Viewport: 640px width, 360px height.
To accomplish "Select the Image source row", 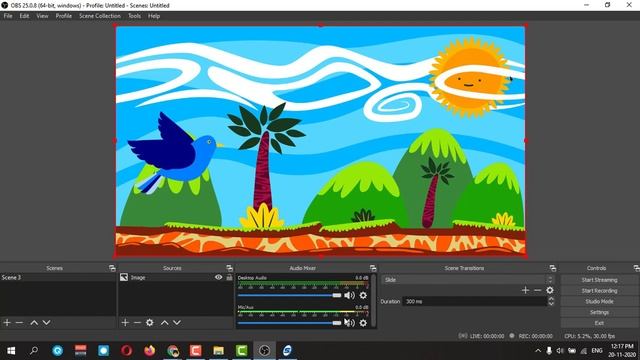I will [x=176, y=278].
